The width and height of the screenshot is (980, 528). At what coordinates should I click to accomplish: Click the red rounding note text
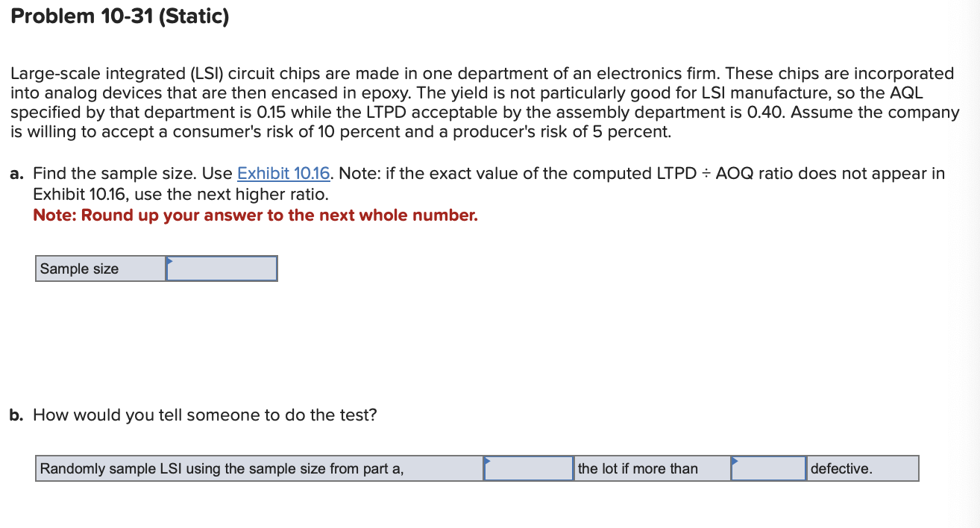pyautogui.click(x=254, y=215)
